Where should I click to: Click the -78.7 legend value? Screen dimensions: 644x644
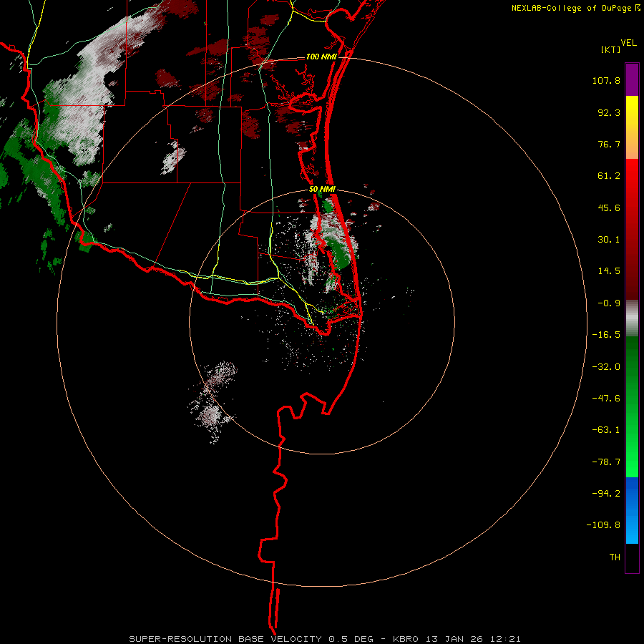click(606, 462)
